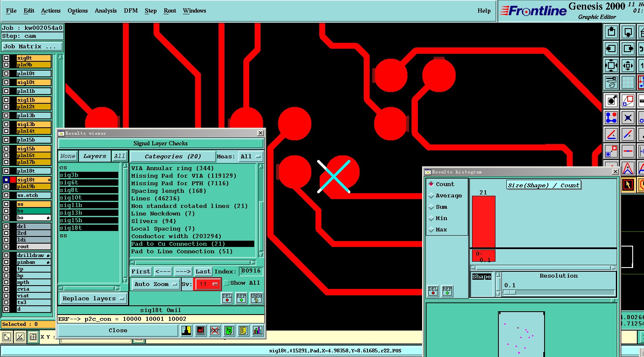Click the crossed-out REF icon beside Close
644x357 pixels.
[215, 331]
